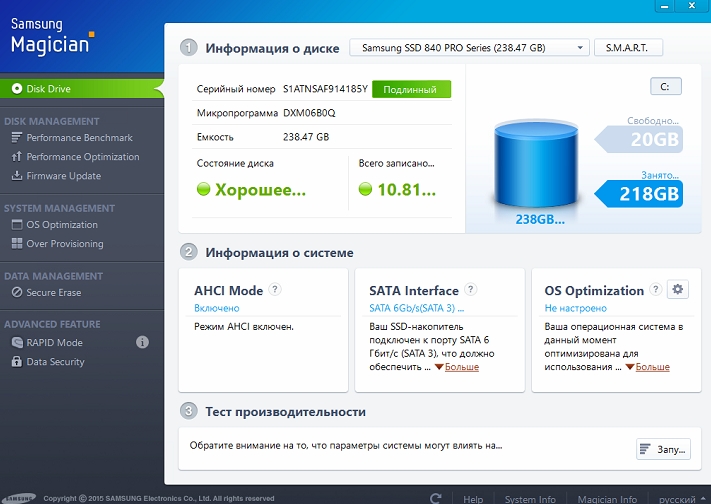This screenshot has width=711, height=504.
Task: Open System Info in bottom bar
Action: (x=530, y=498)
